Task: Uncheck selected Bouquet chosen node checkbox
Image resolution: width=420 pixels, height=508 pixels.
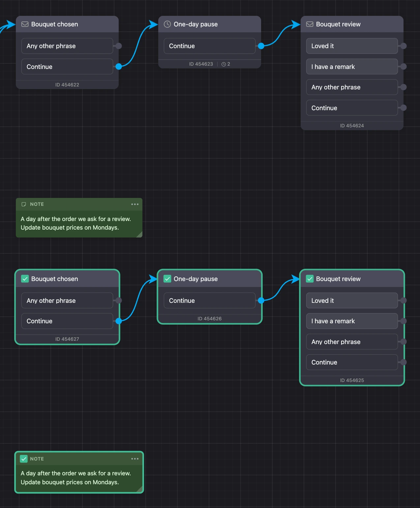Action: coord(25,279)
